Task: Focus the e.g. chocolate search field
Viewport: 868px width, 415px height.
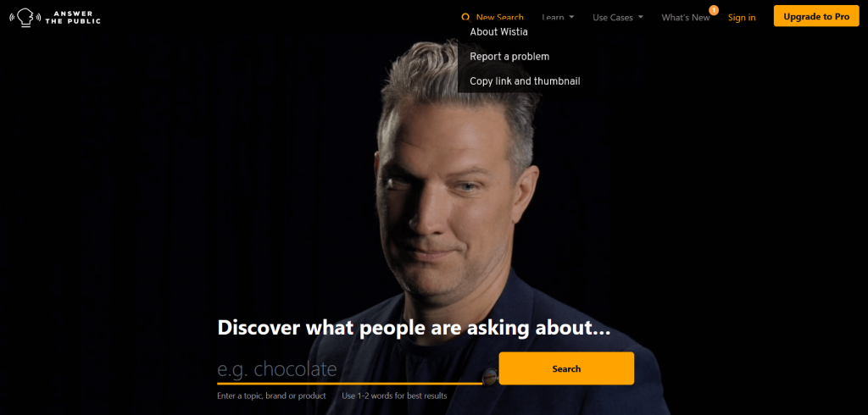Action: (349, 368)
